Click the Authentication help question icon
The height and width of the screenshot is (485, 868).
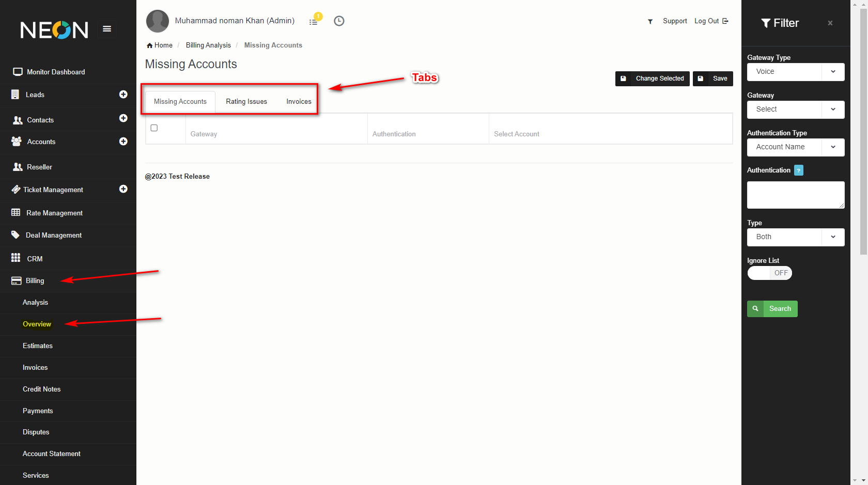coord(798,170)
